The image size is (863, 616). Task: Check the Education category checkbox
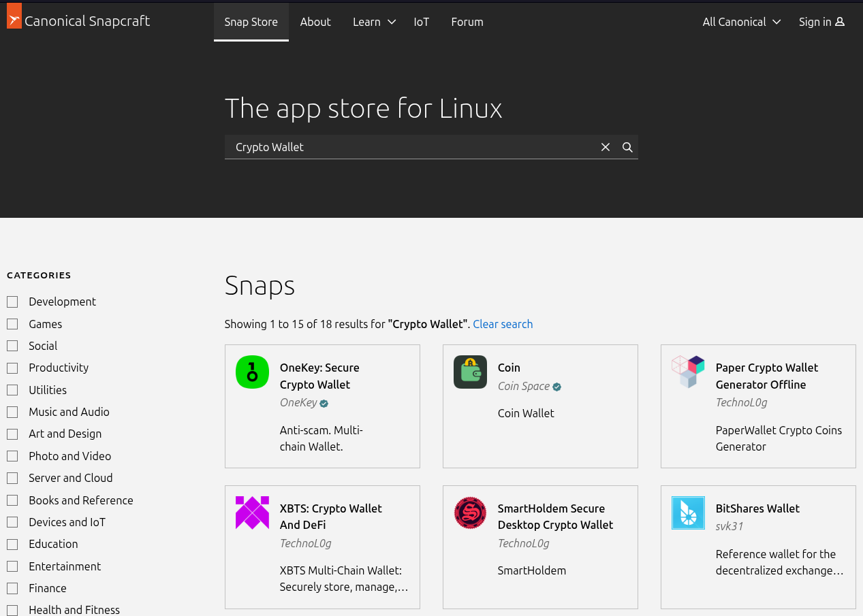pyautogui.click(x=12, y=544)
